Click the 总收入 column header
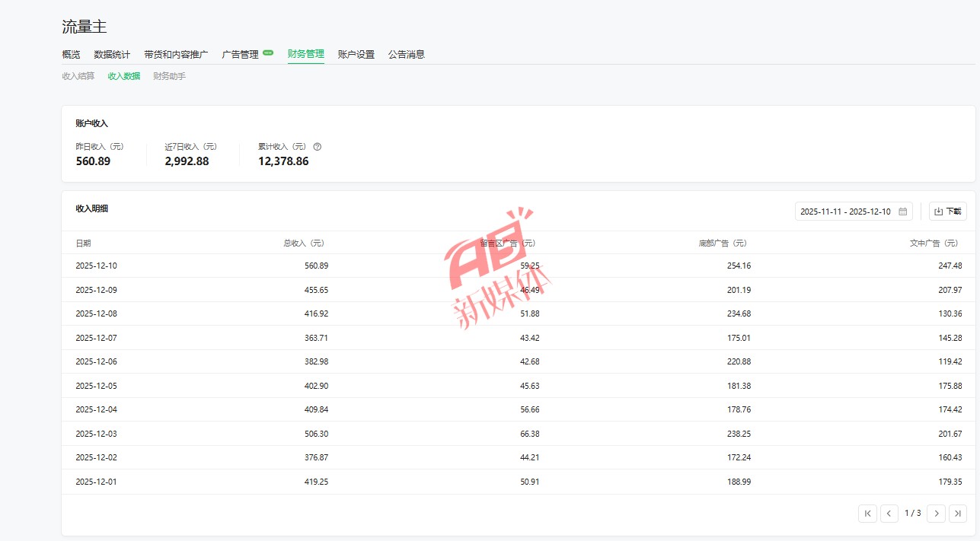This screenshot has height=541, width=980. pyautogui.click(x=303, y=243)
